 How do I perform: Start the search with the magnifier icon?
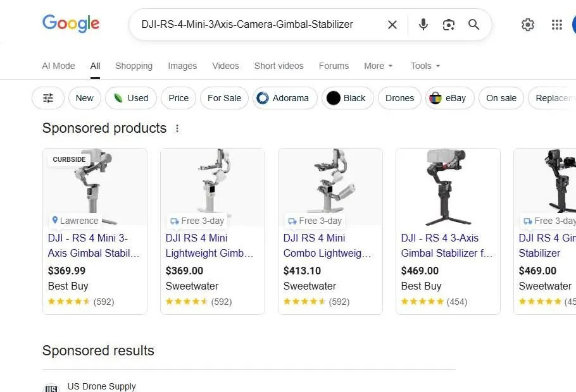(473, 25)
